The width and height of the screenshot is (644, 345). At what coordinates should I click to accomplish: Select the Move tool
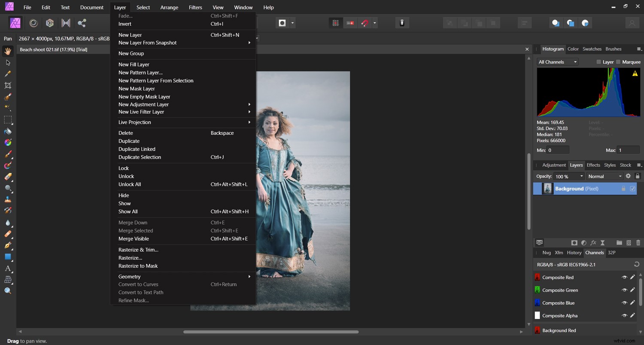click(8, 62)
